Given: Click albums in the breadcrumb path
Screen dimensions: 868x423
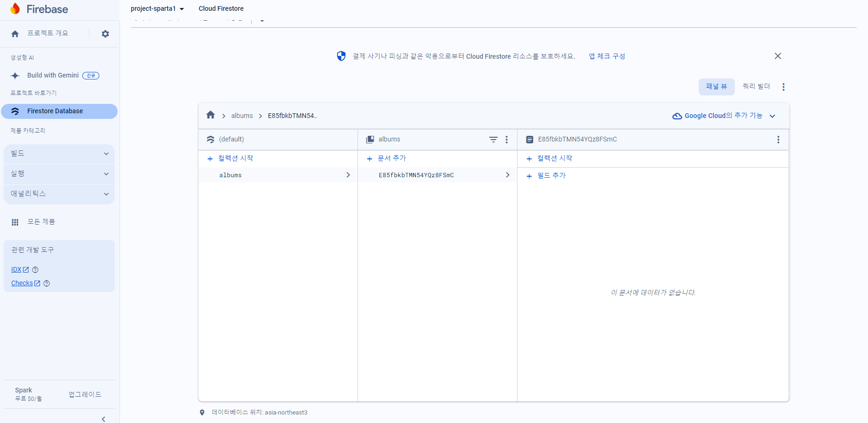Looking at the screenshot, I should [242, 116].
